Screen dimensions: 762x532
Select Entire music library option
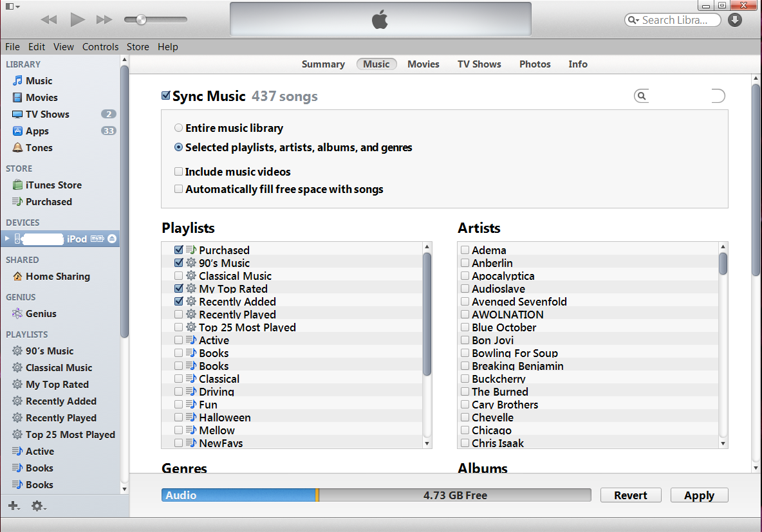tap(179, 128)
